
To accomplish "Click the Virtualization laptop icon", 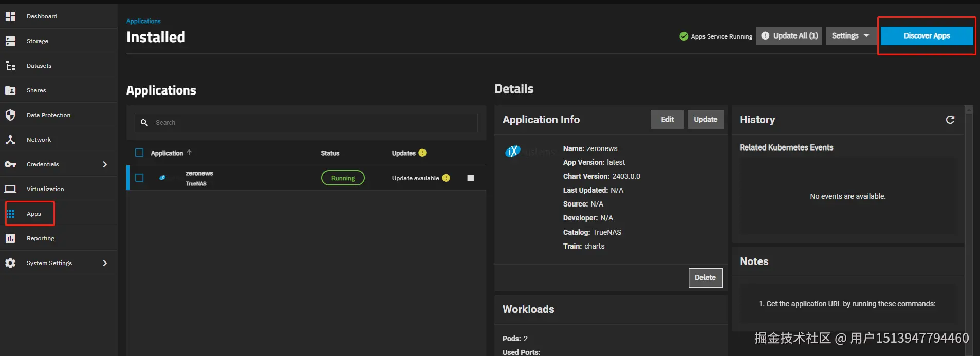I will 10,189.
